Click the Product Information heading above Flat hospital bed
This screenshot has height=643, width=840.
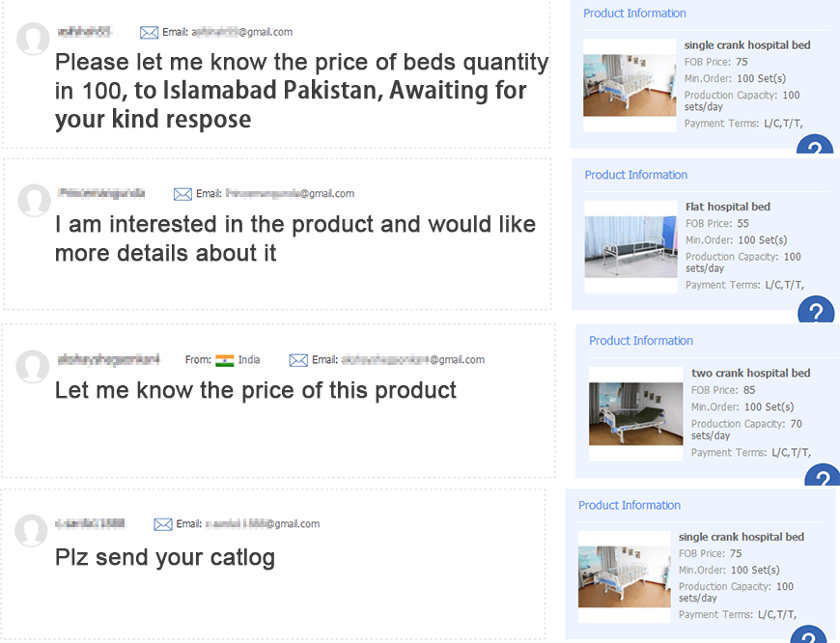[635, 175]
